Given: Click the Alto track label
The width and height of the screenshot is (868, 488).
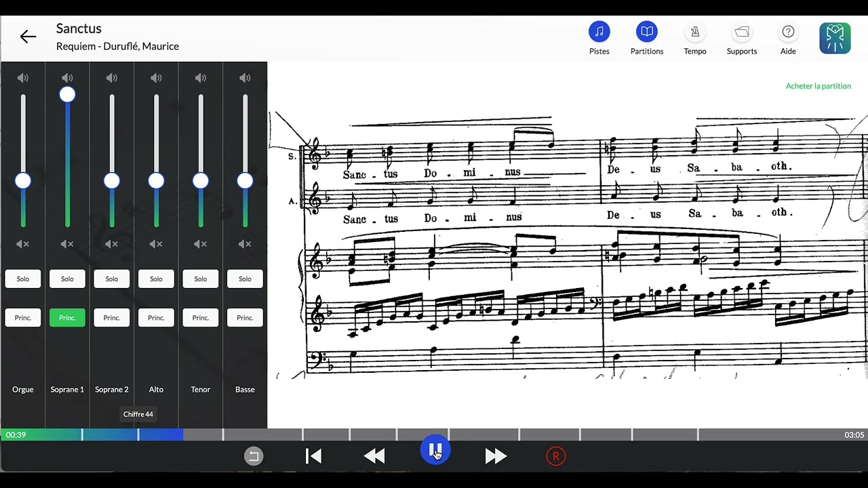Looking at the screenshot, I should (x=156, y=390).
